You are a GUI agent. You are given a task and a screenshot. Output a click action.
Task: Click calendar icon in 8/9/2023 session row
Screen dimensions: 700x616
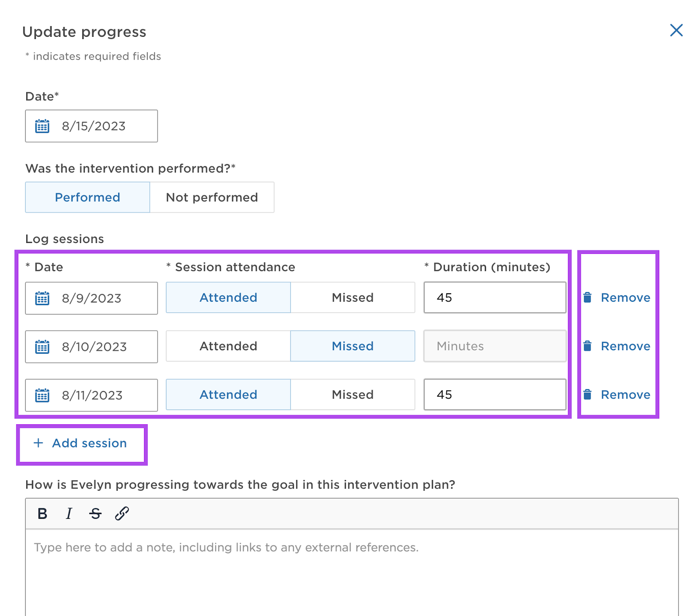[42, 298]
